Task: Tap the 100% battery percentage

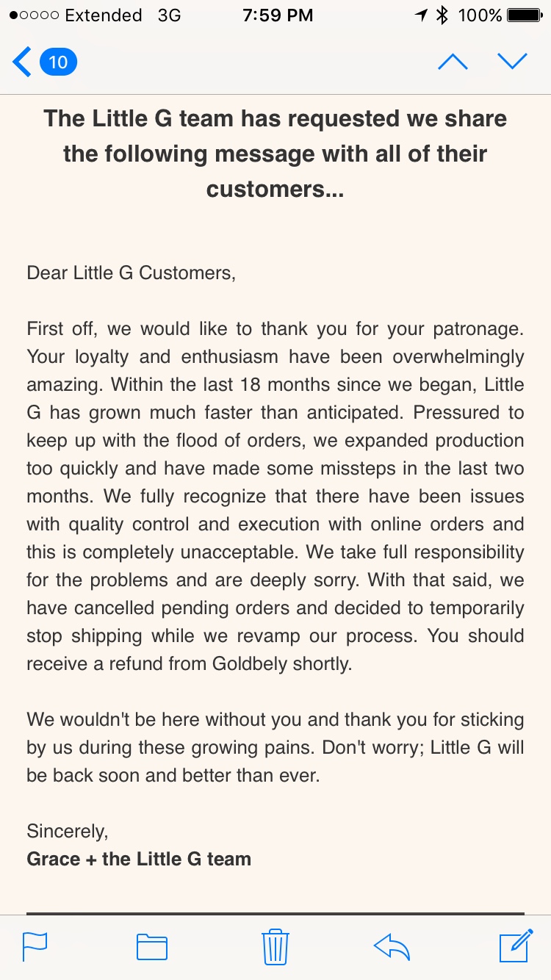Action: (480, 15)
